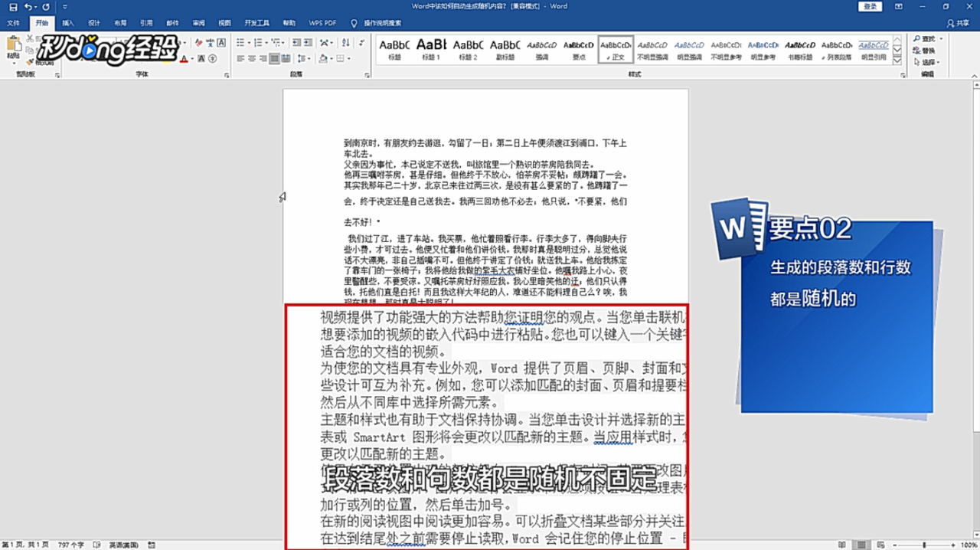
Task: Apply numbered list formatting
Action: coord(258,42)
